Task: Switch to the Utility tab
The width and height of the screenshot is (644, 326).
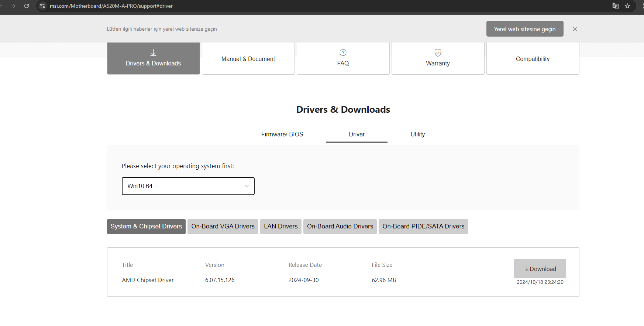Action: (x=418, y=134)
